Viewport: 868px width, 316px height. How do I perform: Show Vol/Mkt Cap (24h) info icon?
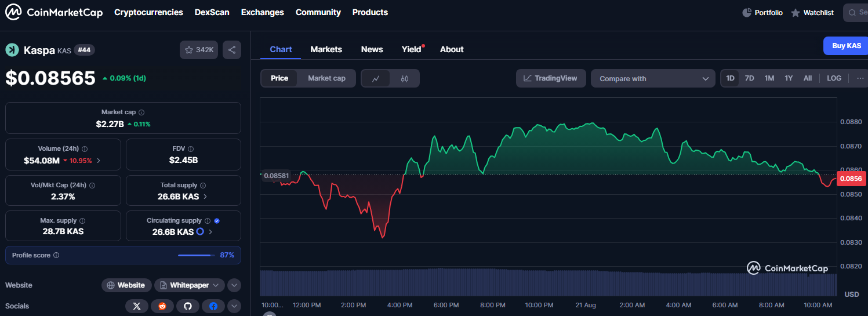point(92,186)
